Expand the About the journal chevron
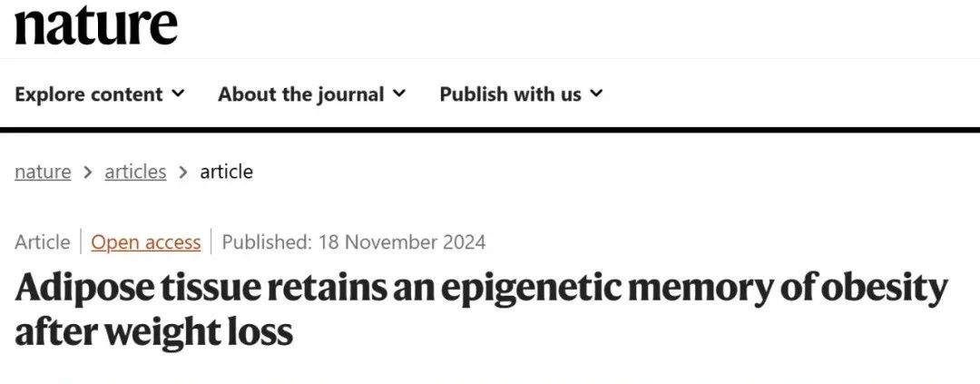This screenshot has width=980, height=384. [x=398, y=94]
